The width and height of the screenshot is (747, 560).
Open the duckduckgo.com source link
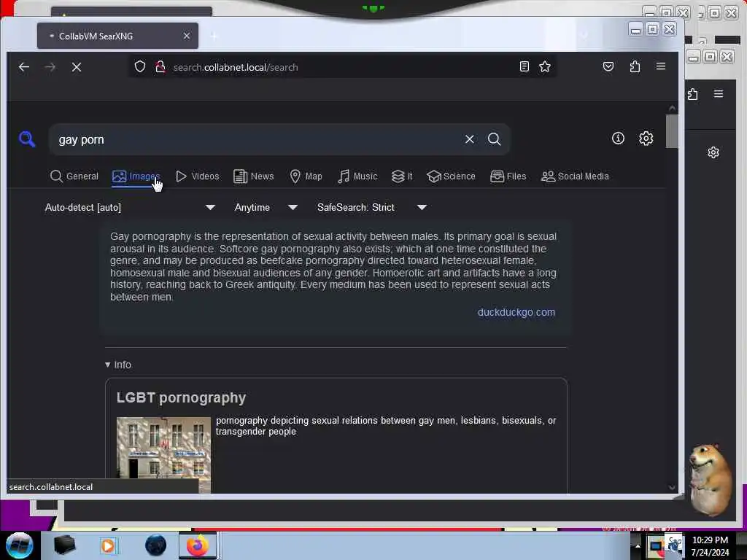tap(516, 312)
